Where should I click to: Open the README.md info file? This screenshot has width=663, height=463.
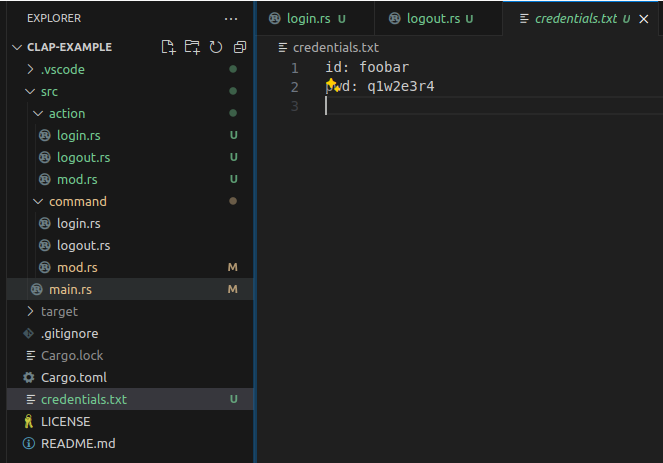78,443
